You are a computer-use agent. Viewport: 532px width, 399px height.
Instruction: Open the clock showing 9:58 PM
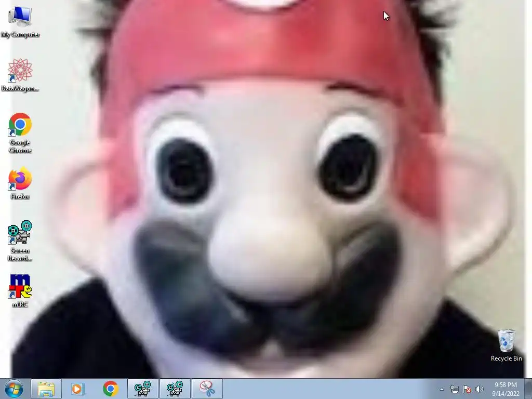506,389
